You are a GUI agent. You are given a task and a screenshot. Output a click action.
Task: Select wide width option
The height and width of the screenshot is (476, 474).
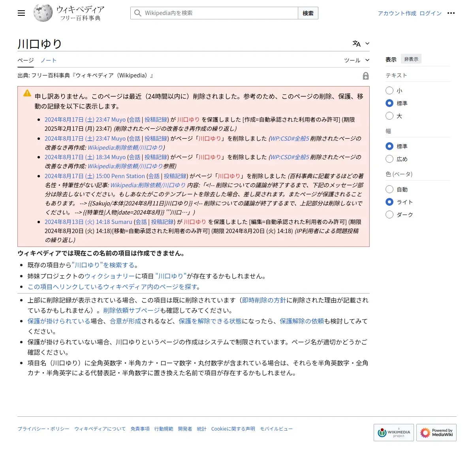(x=389, y=159)
